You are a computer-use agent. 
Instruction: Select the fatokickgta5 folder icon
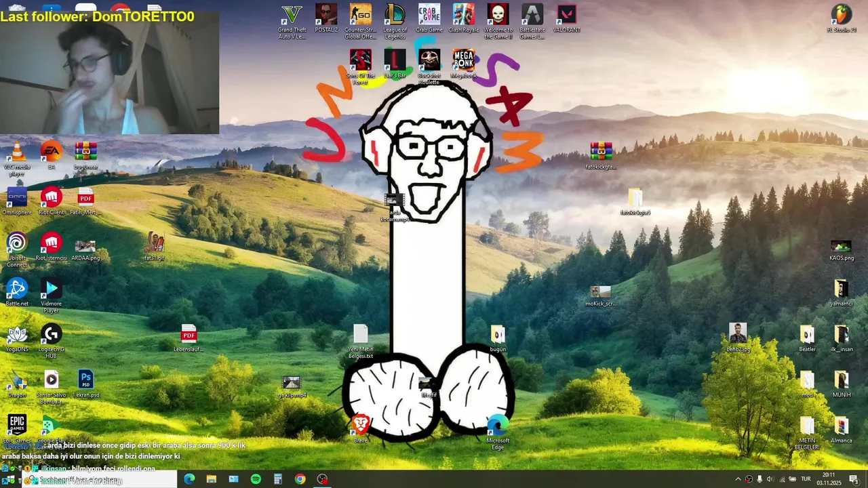[x=635, y=201]
